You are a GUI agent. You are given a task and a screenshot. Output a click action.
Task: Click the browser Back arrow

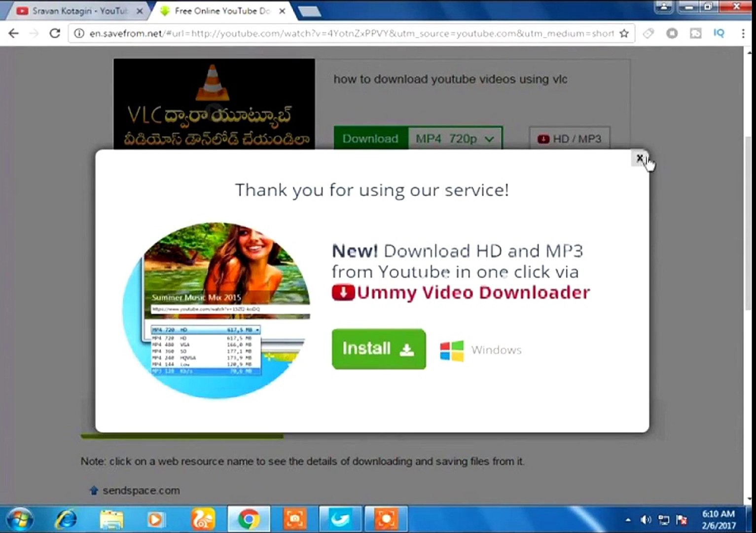[x=14, y=33]
